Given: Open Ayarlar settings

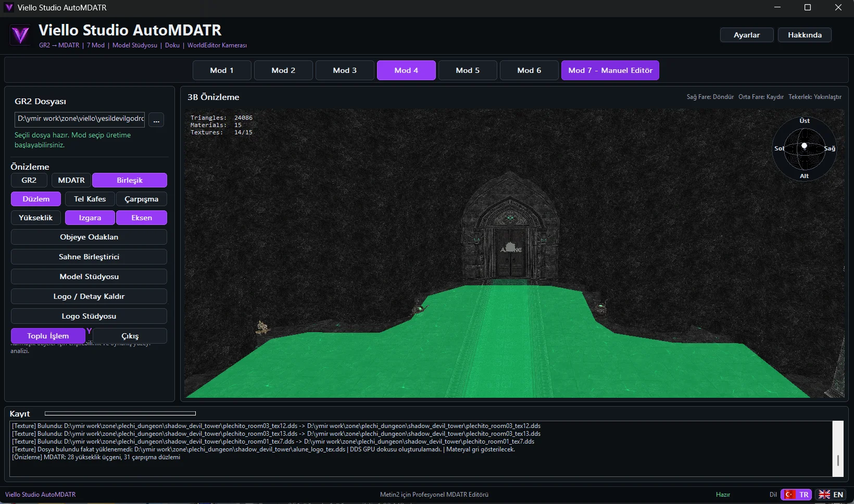Looking at the screenshot, I should tap(747, 35).
